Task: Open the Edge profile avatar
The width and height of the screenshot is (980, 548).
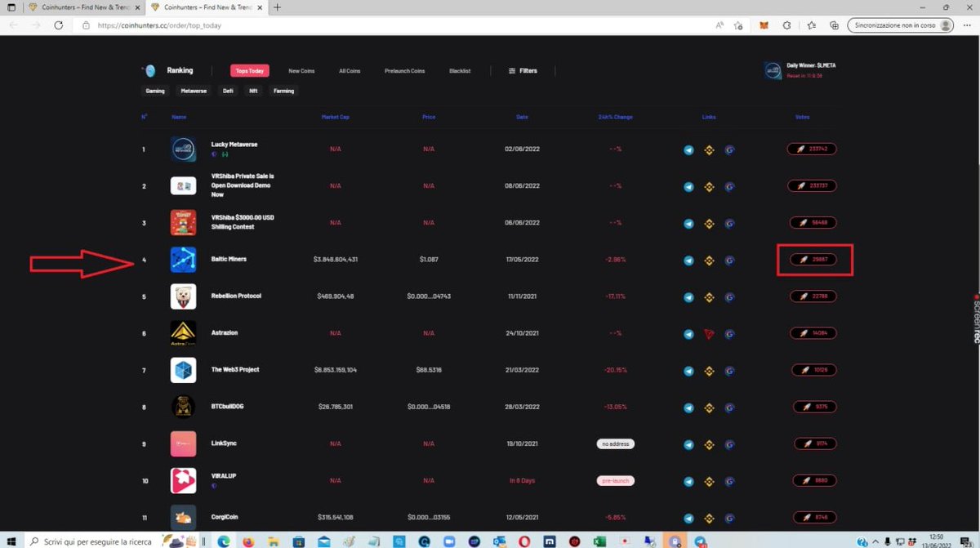Action: [x=946, y=25]
